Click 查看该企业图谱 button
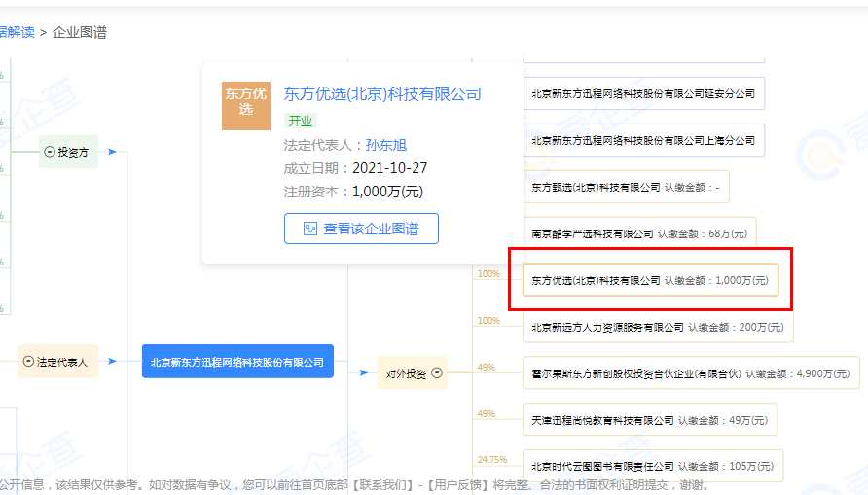The width and height of the screenshot is (868, 495). coord(361,229)
